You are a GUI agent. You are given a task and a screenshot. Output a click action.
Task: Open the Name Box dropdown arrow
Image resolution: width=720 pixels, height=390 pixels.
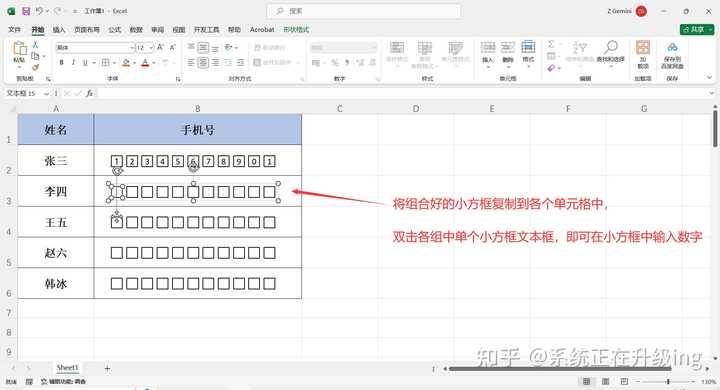46,94
